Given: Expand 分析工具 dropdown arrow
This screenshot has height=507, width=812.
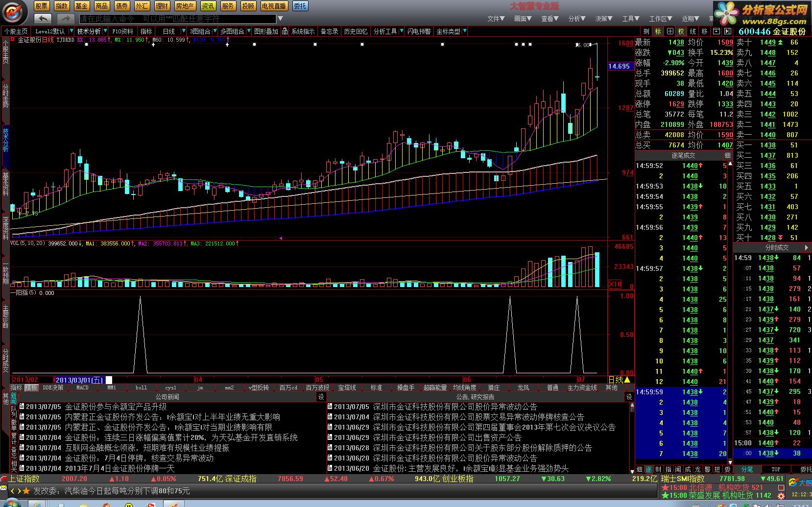Looking at the screenshot, I should [402, 31].
